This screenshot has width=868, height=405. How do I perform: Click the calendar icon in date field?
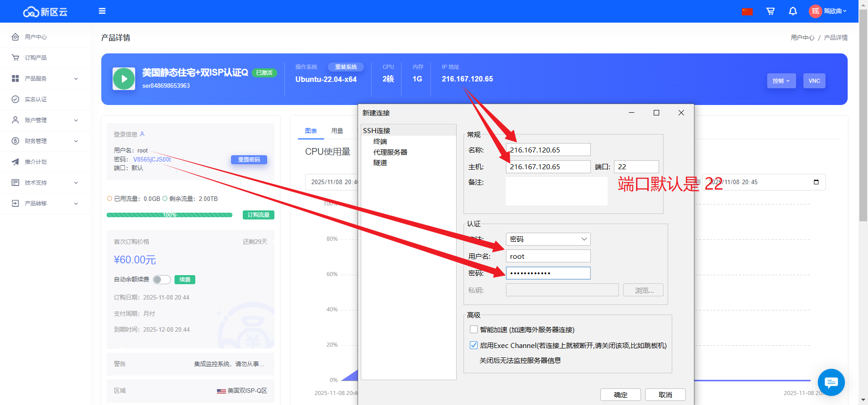pos(816,182)
